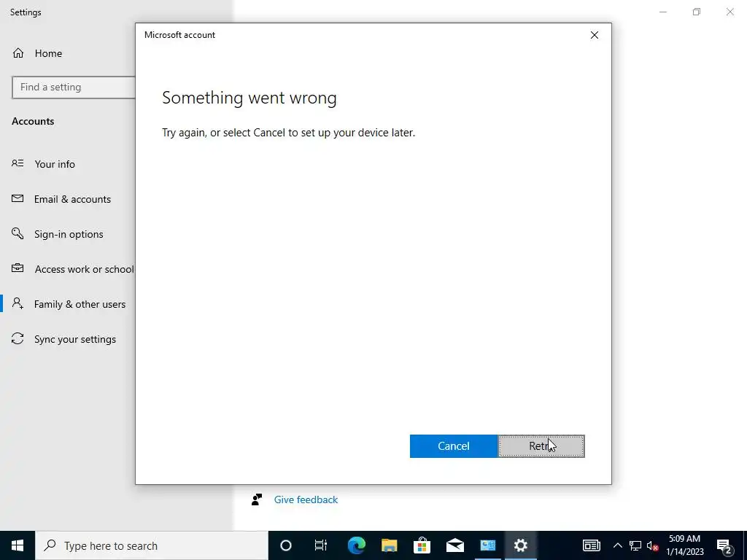Screen dimensions: 747x560
Task: Switch to the taskbar app beside Mail
Action: click(488, 545)
